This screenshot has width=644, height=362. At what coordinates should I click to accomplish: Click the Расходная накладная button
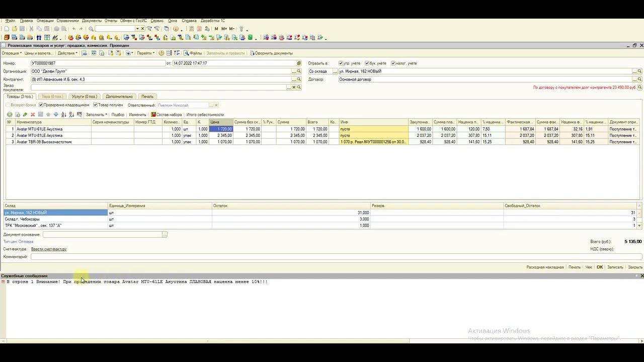point(545,267)
